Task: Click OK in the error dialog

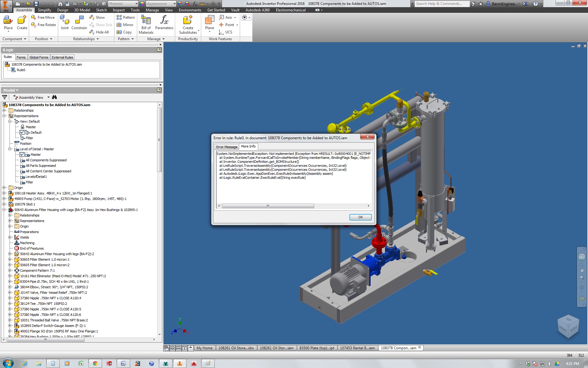Action: 360,217
